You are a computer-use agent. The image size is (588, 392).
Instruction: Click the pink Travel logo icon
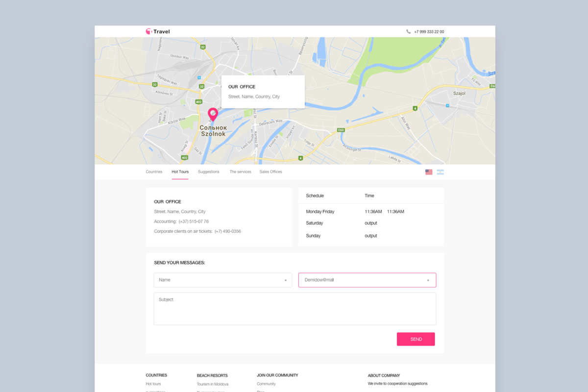coord(149,31)
